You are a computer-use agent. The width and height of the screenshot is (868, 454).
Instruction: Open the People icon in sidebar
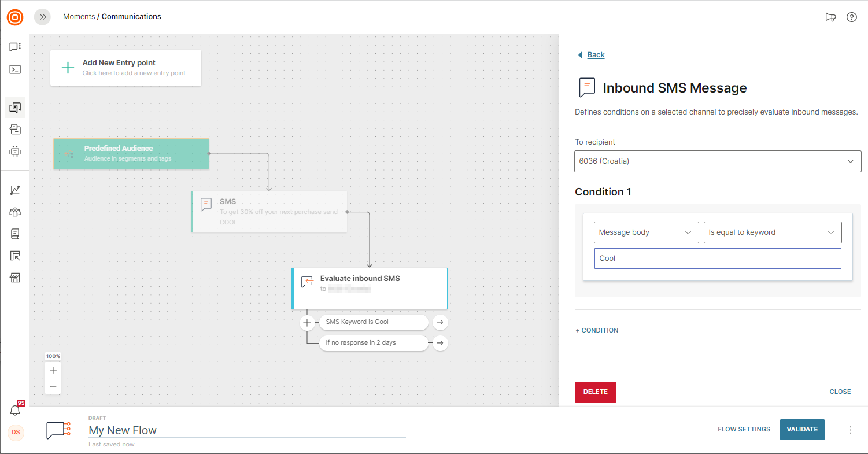pyautogui.click(x=15, y=212)
